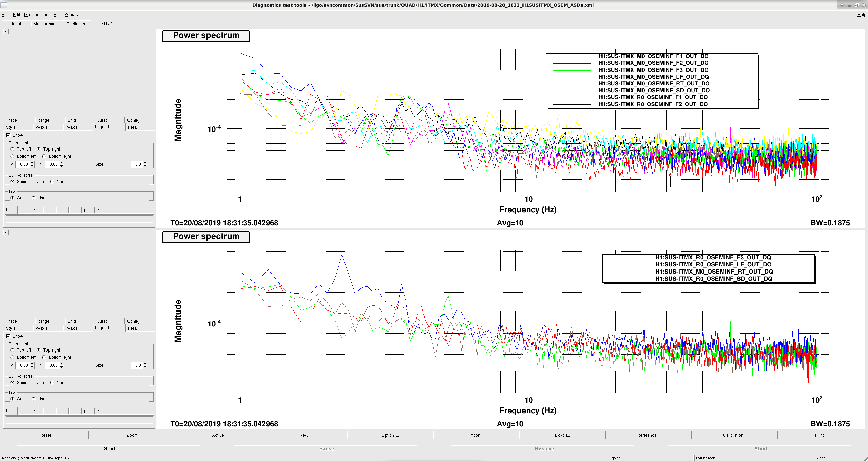Select Top left placement in the upper panel

[x=12, y=149]
